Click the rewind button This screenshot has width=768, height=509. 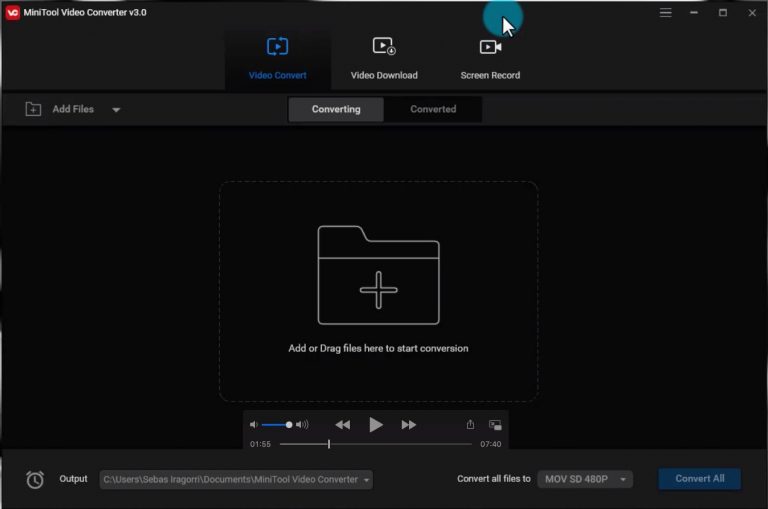(343, 425)
